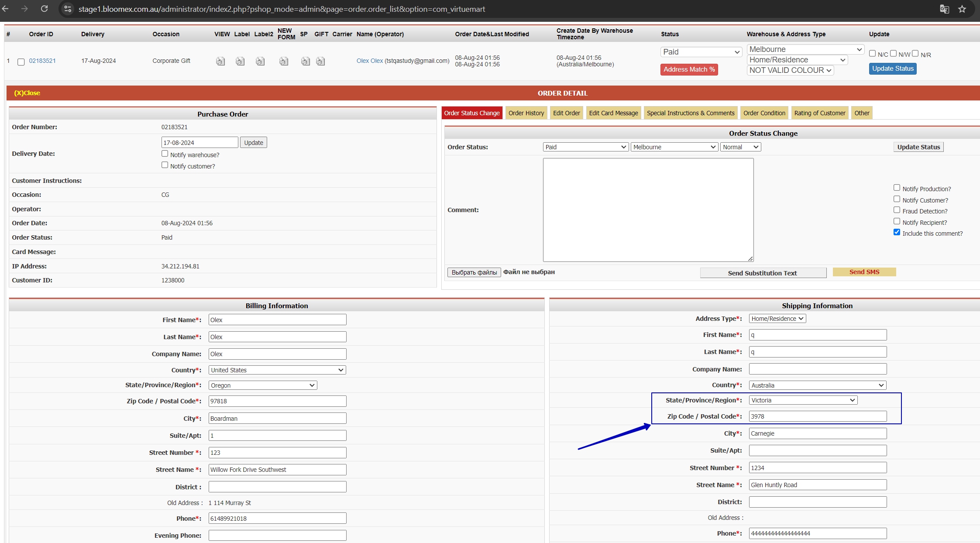Uncheck Include this comment checkbox
Screen dimensions: 980x543
tap(897, 232)
